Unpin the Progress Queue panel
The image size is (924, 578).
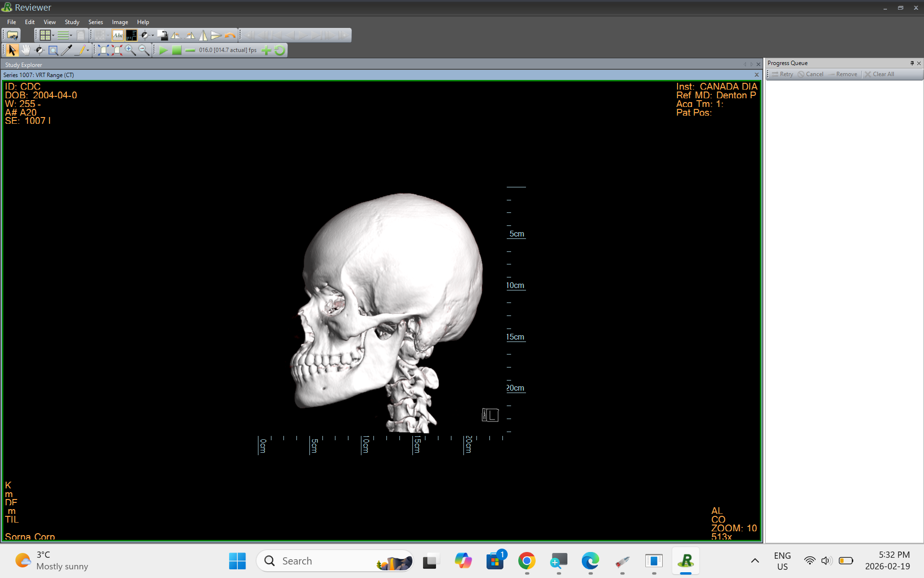[x=912, y=63]
